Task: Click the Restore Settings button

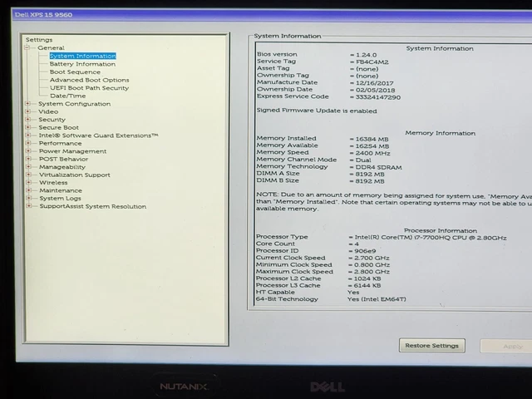Action: tap(432, 346)
